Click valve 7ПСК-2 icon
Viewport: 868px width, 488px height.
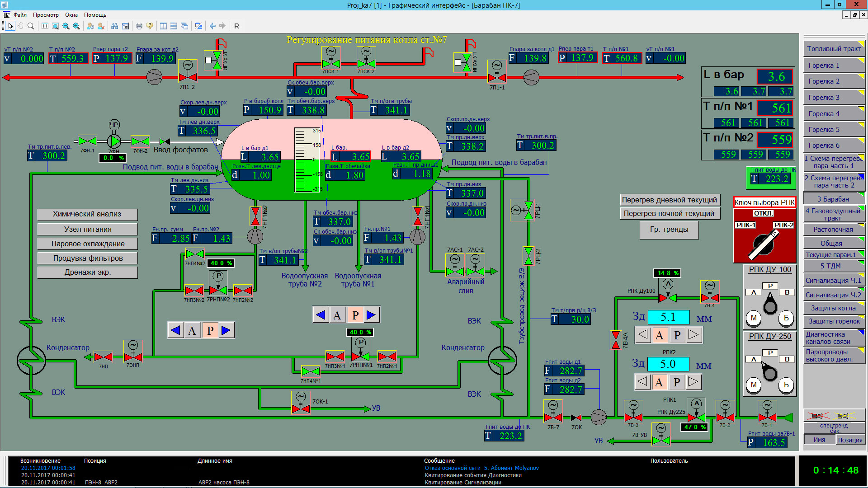(366, 58)
